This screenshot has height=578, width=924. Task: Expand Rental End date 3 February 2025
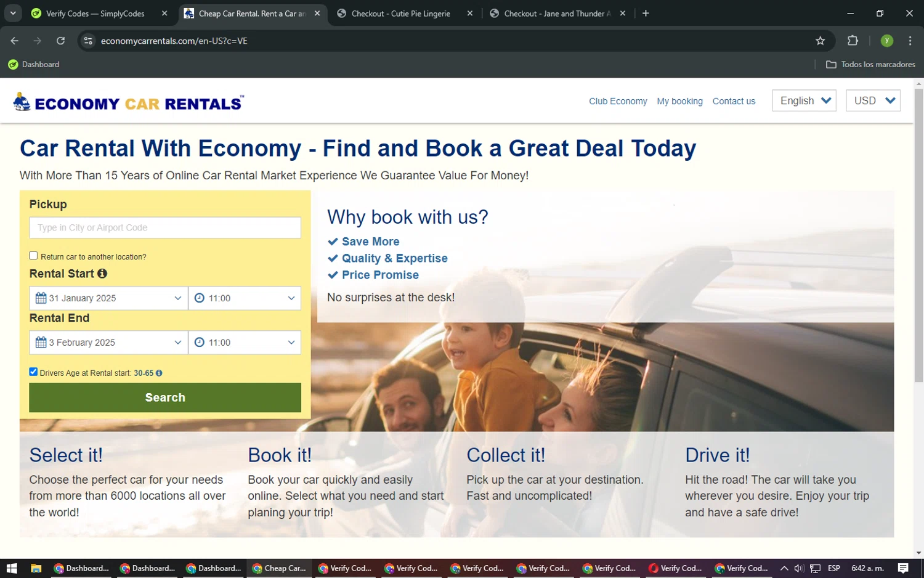pos(108,343)
